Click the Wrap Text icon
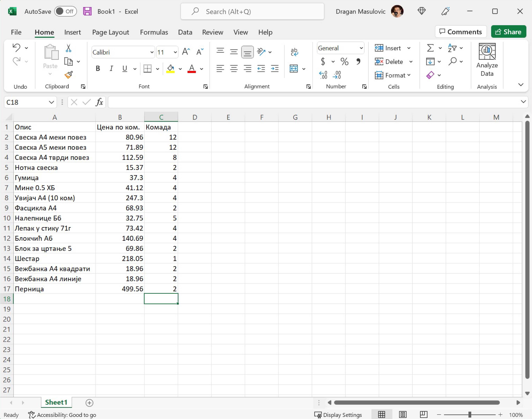 coord(294,52)
